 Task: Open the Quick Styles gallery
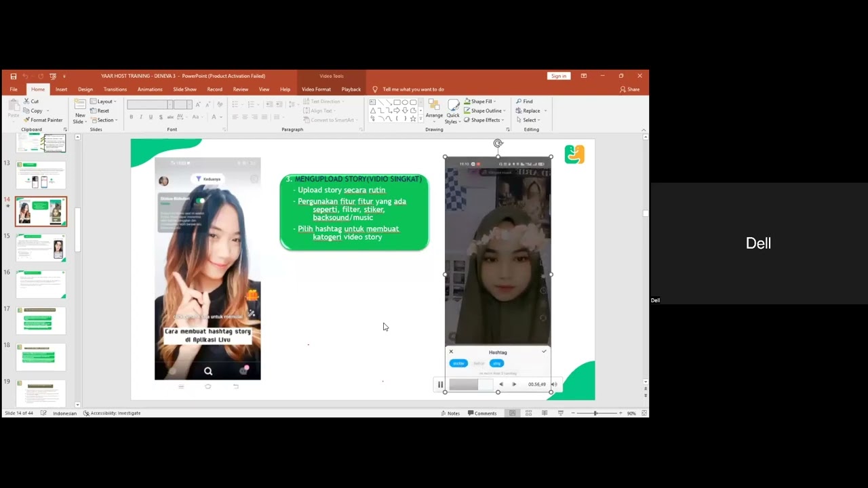point(452,112)
